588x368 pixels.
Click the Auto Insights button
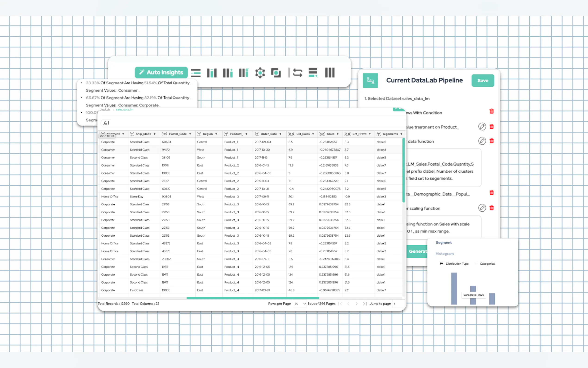[161, 72]
